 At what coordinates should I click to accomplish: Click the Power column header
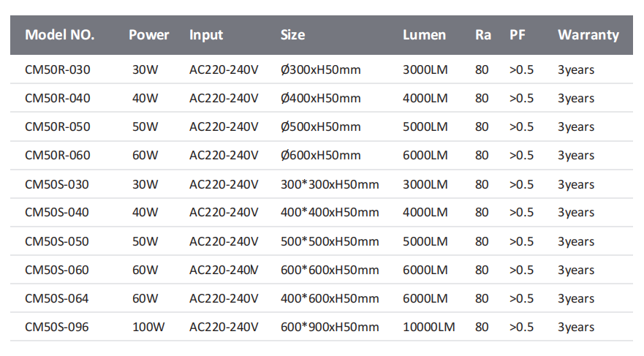148,35
